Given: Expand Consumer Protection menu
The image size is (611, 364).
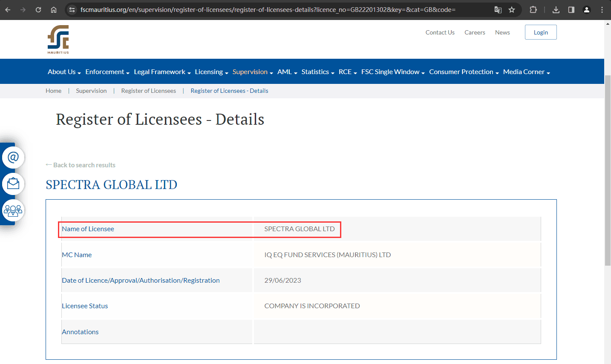Looking at the screenshot, I should click(x=464, y=72).
